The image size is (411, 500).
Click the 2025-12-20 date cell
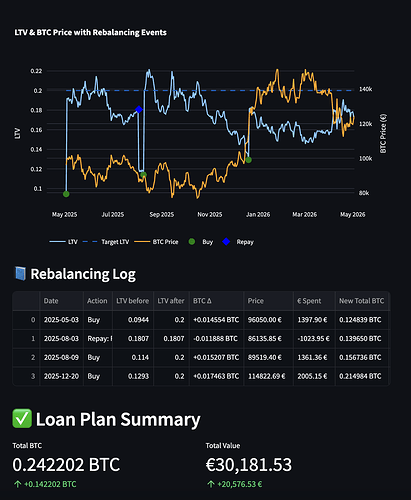61,376
